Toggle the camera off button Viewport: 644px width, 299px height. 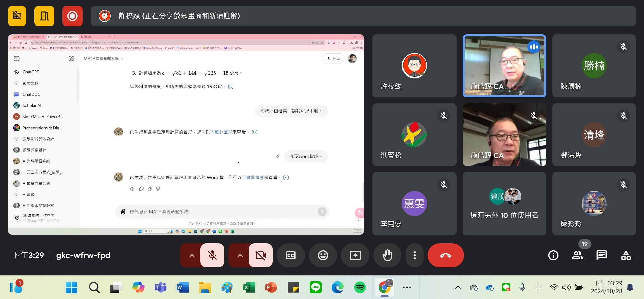pos(261,255)
